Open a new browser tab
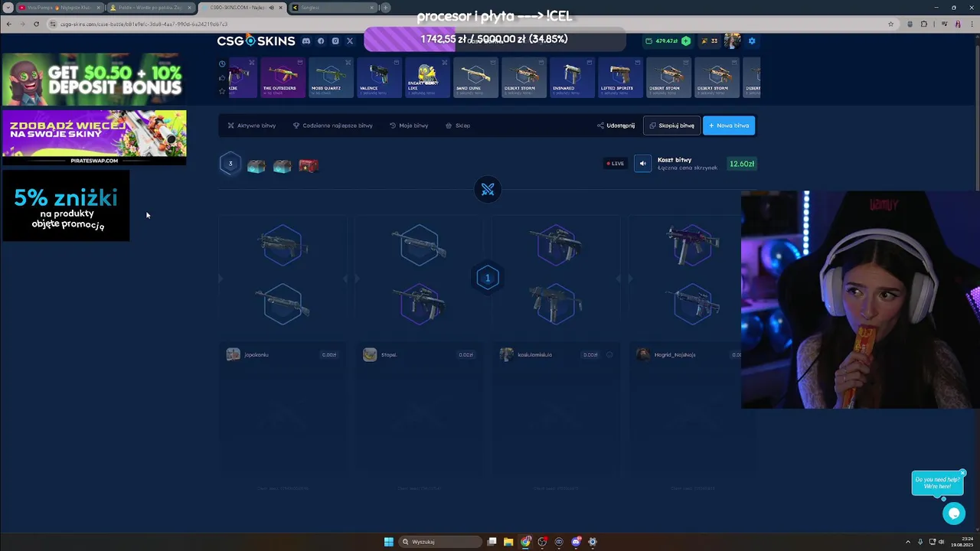Screen dimensions: 980x551 [385, 8]
